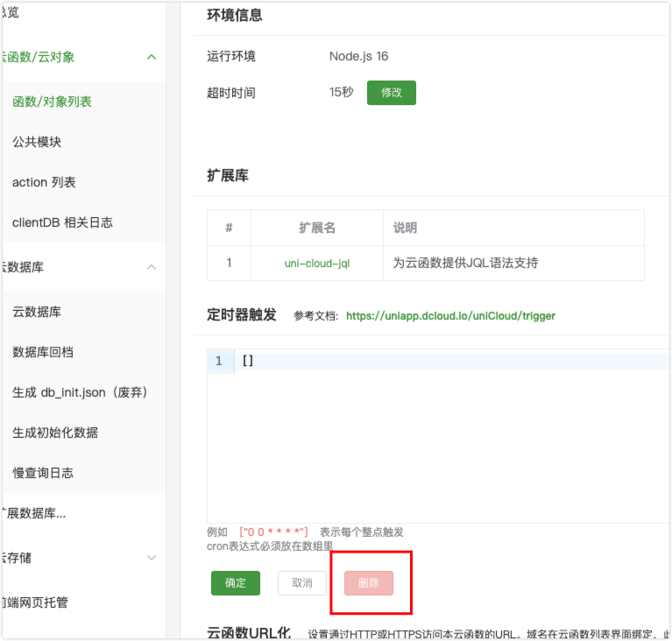Click inside the cron trigger code editor

click(438, 438)
